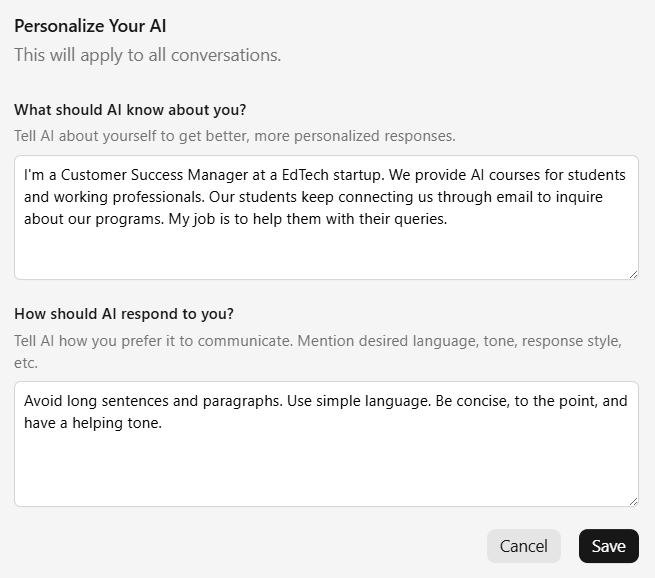
Task: Place the cursor at the word Avoid
Action: 43,401
